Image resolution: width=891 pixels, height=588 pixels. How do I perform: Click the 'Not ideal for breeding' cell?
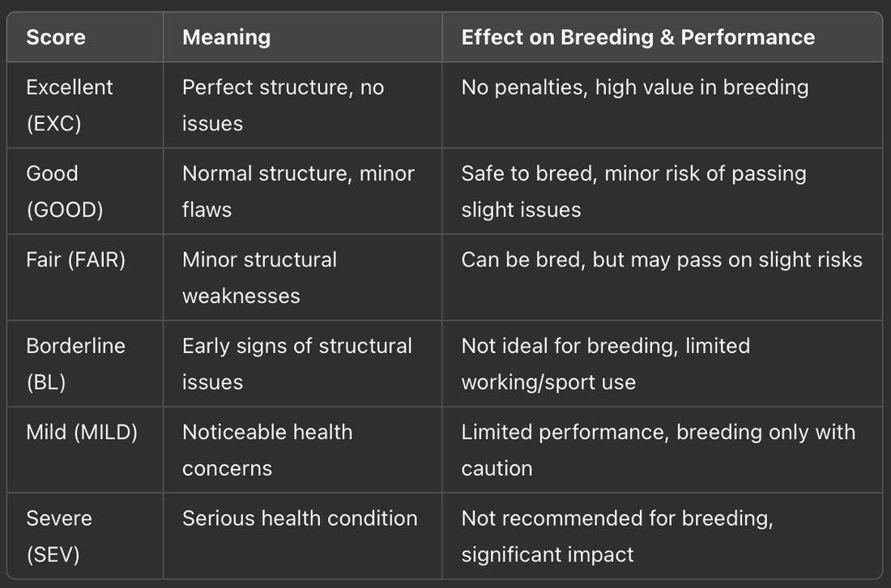605,363
